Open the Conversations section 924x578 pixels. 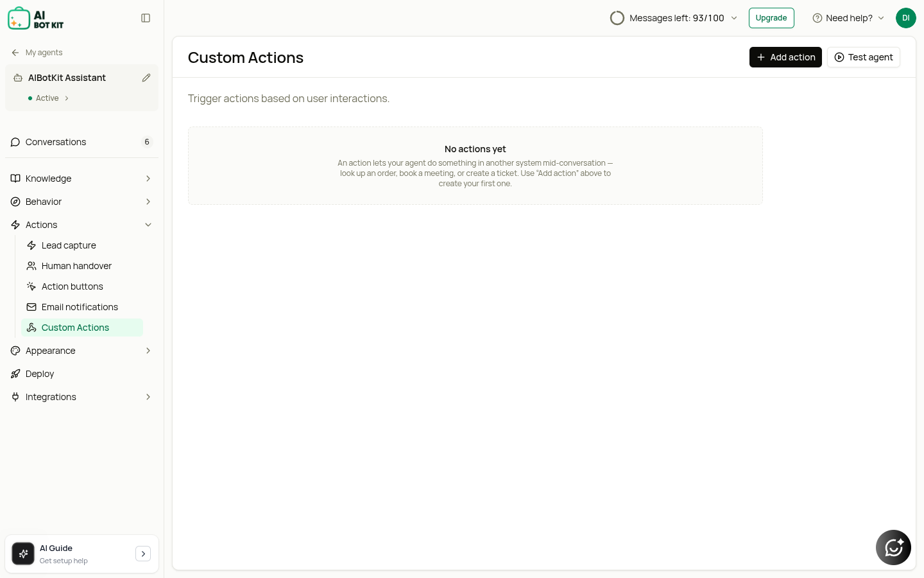coord(81,142)
